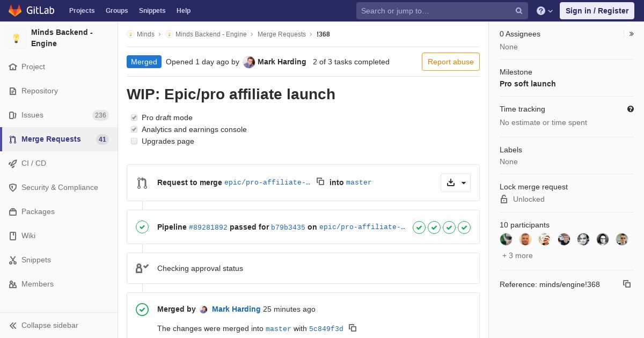Copy source branch name icon

coord(320,181)
